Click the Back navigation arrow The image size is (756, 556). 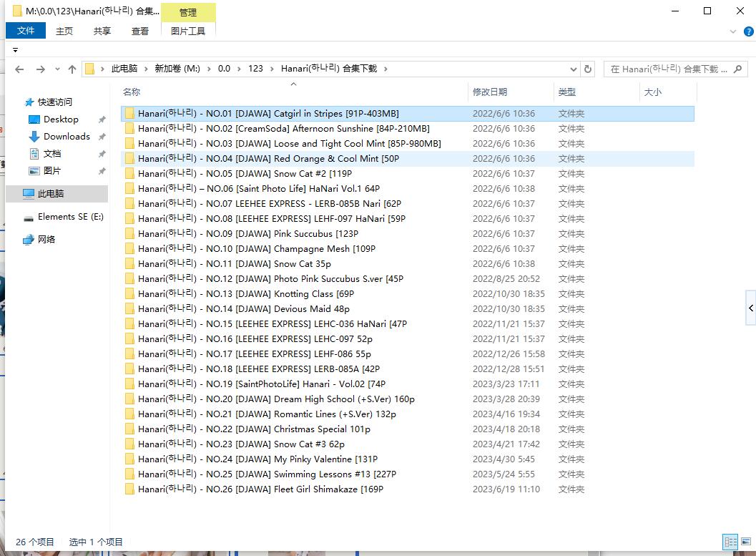(x=19, y=69)
